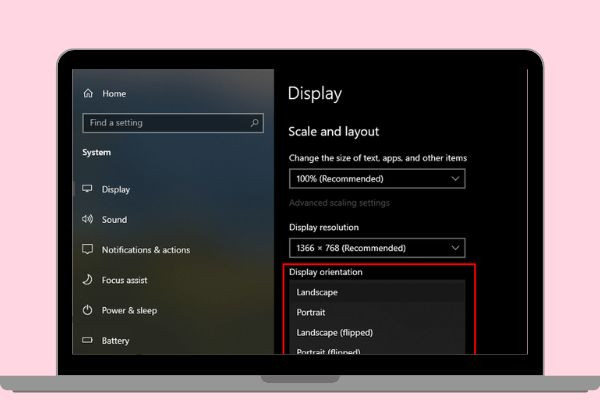The image size is (600, 420).
Task: Choose Portrait orientation option
Action: coord(377,313)
